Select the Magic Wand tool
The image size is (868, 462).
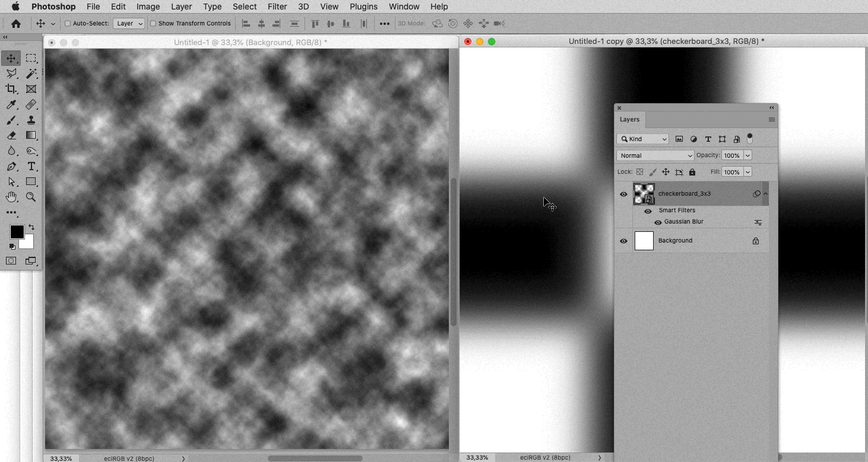[31, 74]
